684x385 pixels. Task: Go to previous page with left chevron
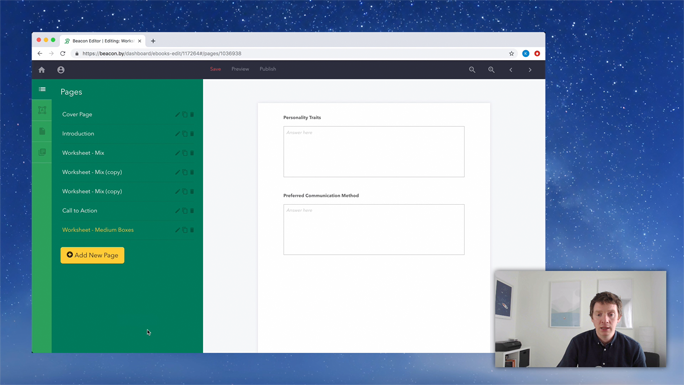(x=511, y=70)
